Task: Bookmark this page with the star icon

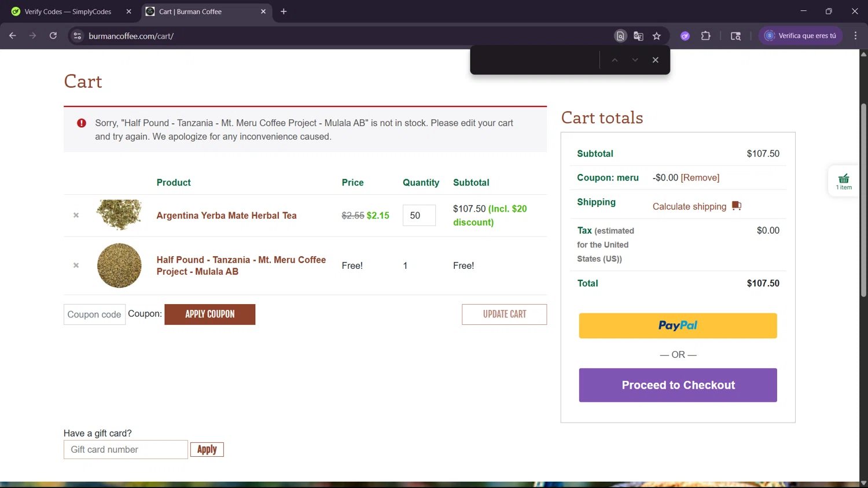Action: tap(657, 36)
